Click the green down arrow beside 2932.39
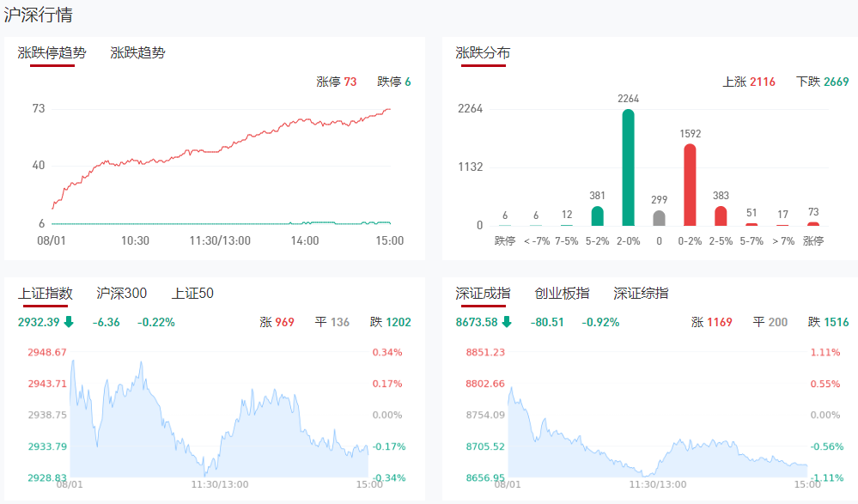This screenshot has height=504, width=858. pyautogui.click(x=69, y=323)
